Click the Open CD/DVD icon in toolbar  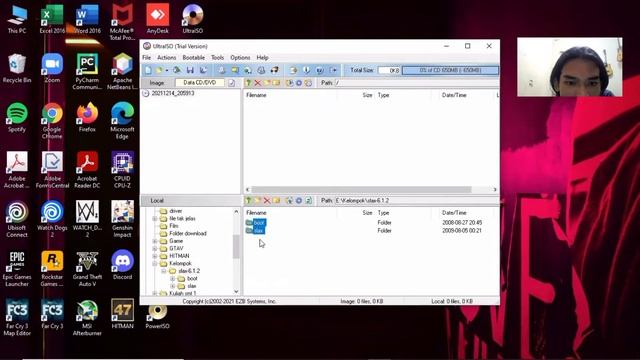pyautogui.click(x=176, y=70)
